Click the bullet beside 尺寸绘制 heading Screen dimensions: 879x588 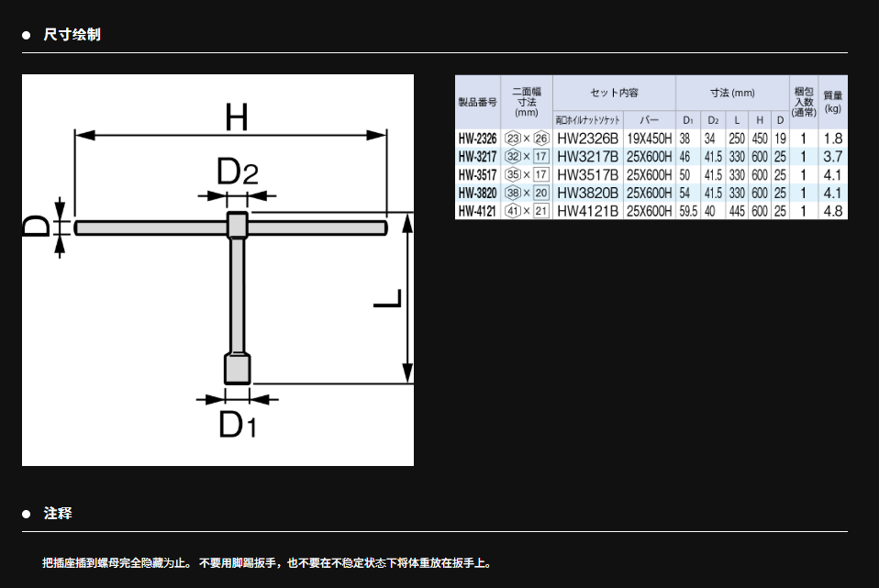[27, 35]
